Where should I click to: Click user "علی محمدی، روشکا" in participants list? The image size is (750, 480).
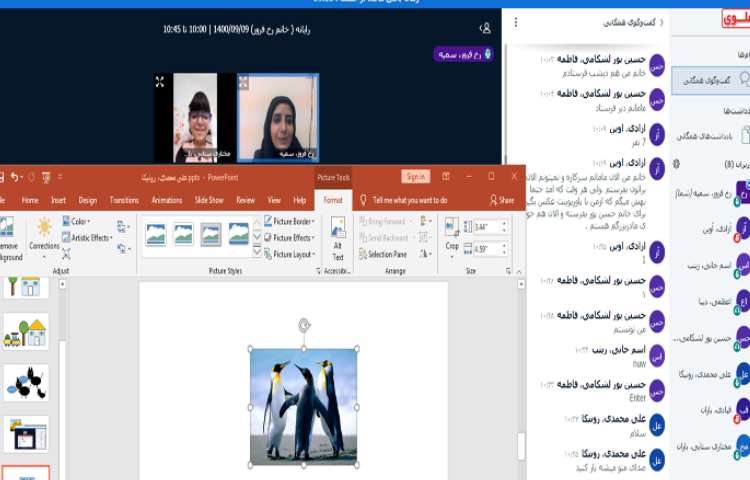point(715,374)
